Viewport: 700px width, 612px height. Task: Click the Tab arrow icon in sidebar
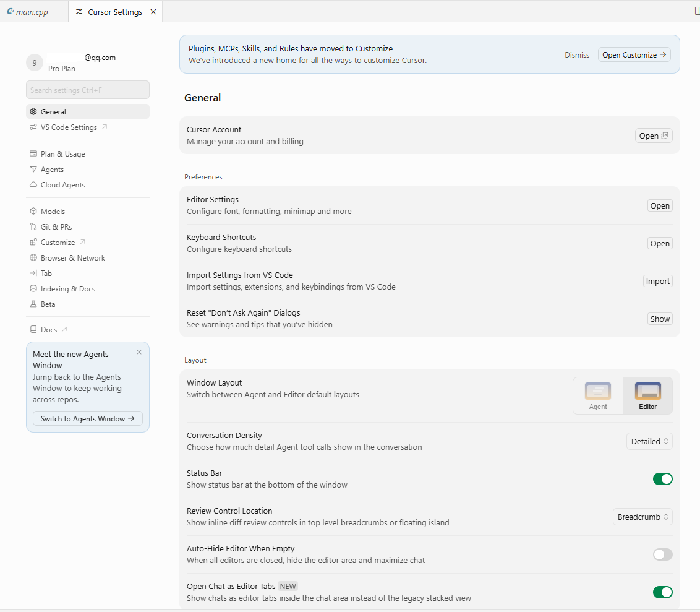[x=33, y=273]
